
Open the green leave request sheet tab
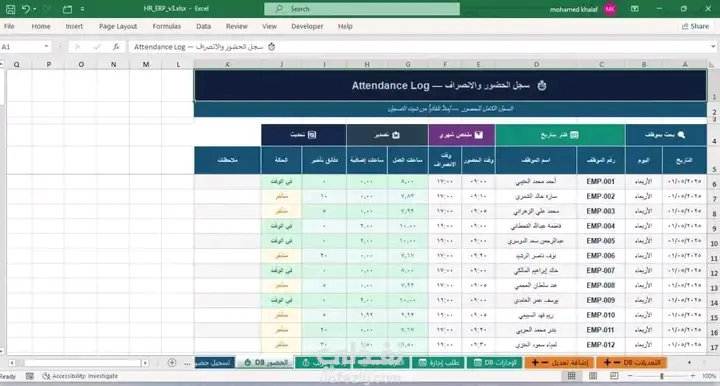439,363
